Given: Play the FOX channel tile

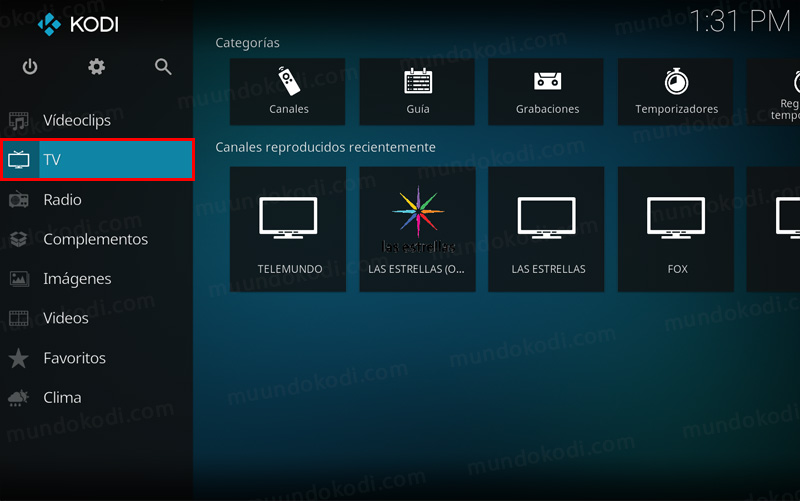Looking at the screenshot, I should pyautogui.click(x=676, y=229).
